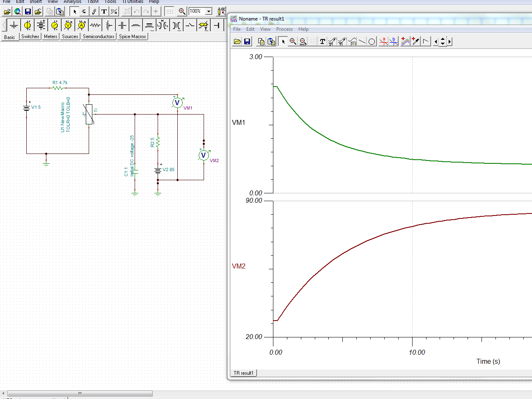Select the Resistor component icon

pos(95,25)
